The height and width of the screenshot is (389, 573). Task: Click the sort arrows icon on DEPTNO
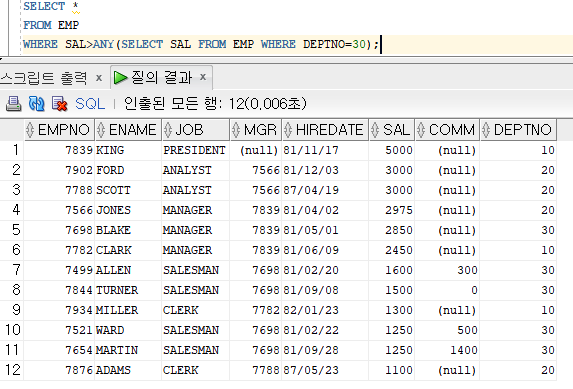tap(486, 130)
